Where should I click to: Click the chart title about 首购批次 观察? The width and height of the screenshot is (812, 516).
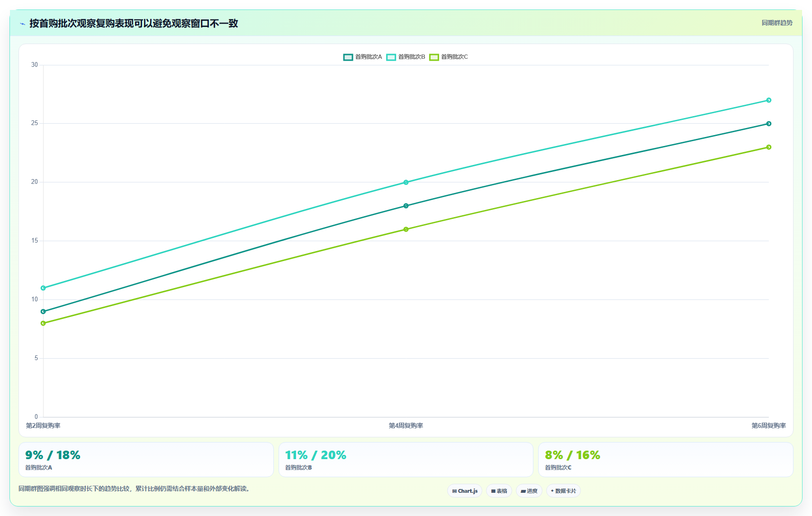(x=134, y=23)
